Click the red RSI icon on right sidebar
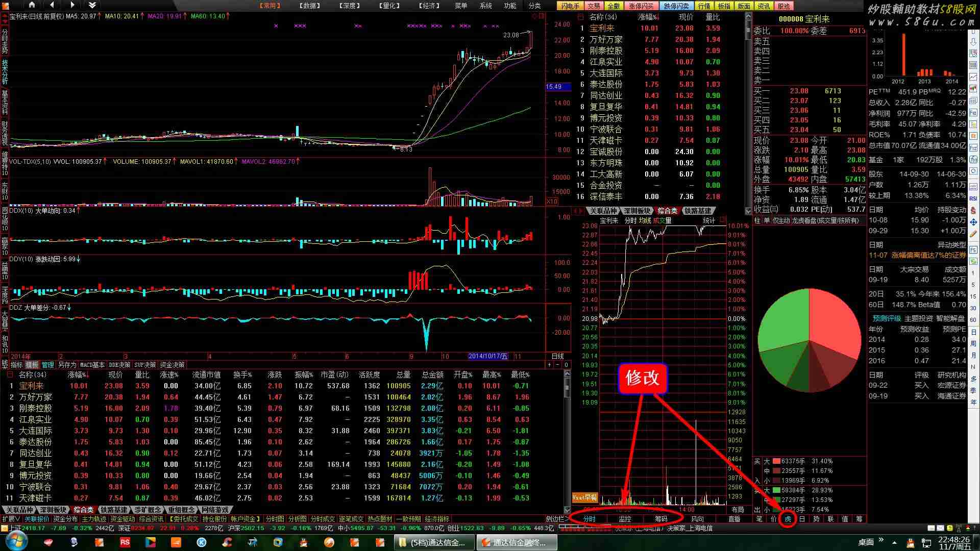980x551 pixels. click(x=973, y=198)
